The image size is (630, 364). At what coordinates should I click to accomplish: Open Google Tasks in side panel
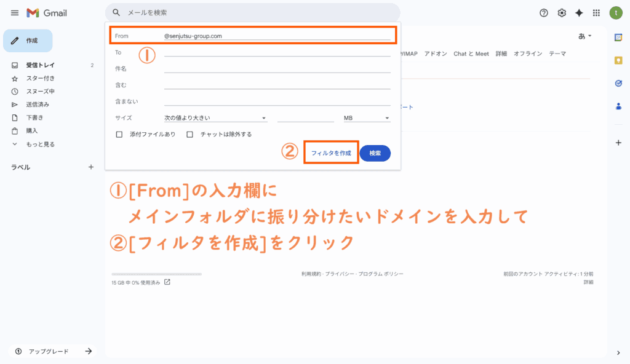click(x=618, y=83)
